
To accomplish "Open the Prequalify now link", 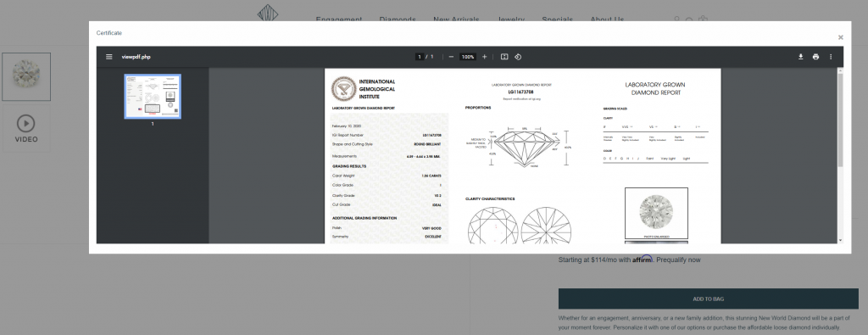I will [x=679, y=260].
